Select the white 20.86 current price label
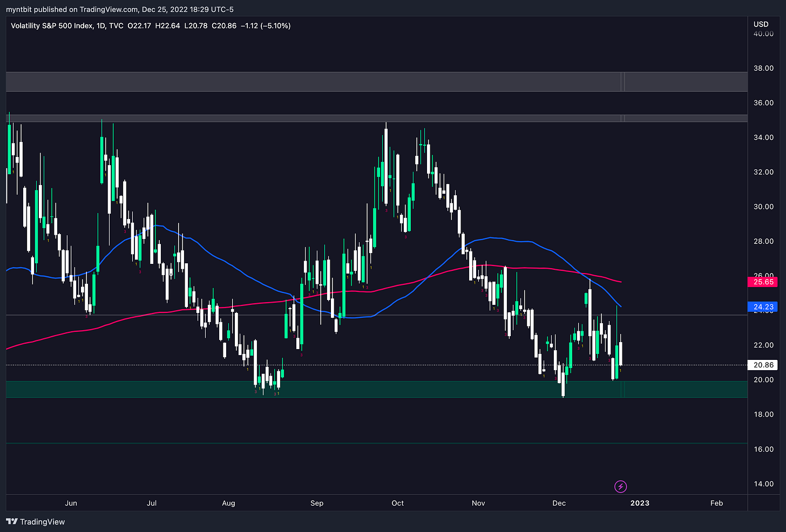 [762, 365]
